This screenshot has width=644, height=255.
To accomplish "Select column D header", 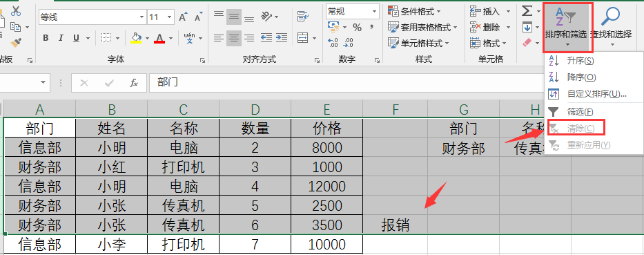I will pyautogui.click(x=255, y=109).
